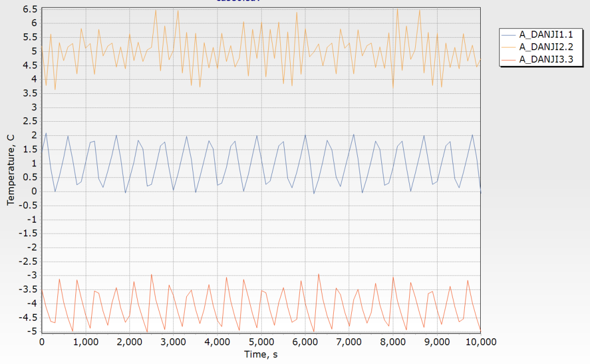Click the A_DANJI2.2 legend label
The image size is (590, 364).
pos(546,47)
